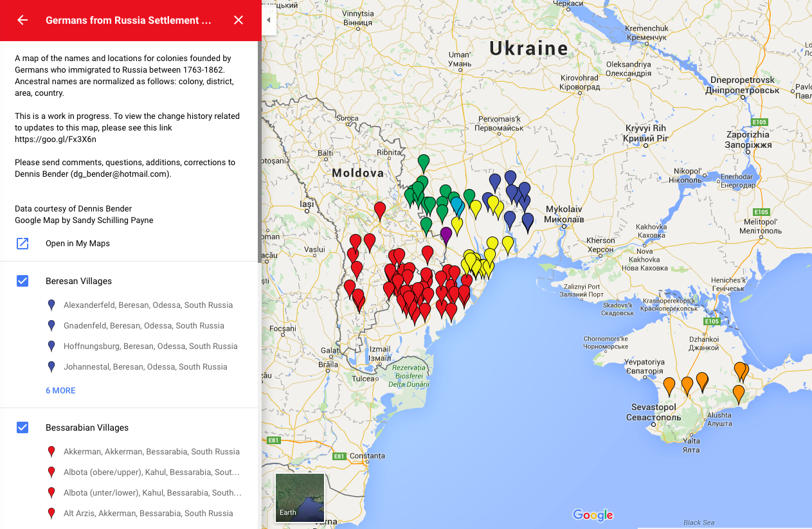
Task: Select the Akkerman red pin icon in the legend
Action: coord(51,451)
